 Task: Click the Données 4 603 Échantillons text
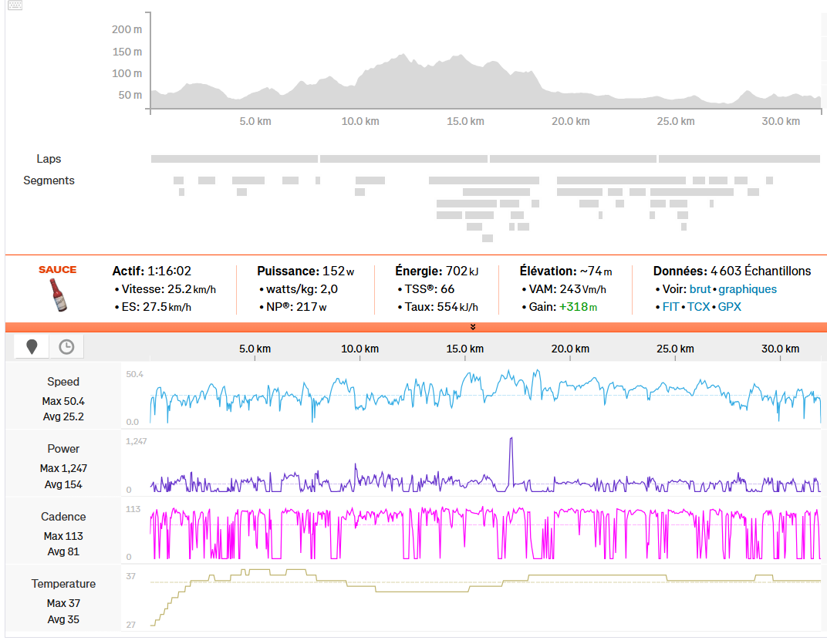[x=732, y=271]
